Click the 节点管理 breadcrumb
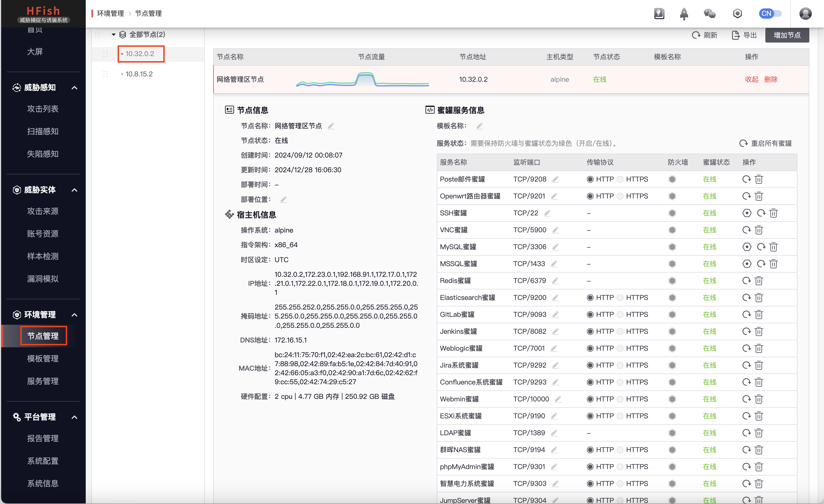 tap(148, 14)
